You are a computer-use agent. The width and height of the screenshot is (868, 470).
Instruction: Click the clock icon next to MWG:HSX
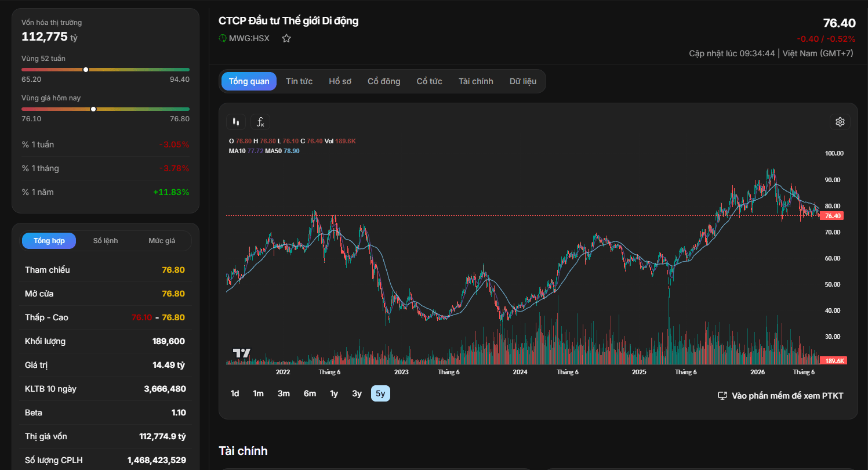(223, 38)
